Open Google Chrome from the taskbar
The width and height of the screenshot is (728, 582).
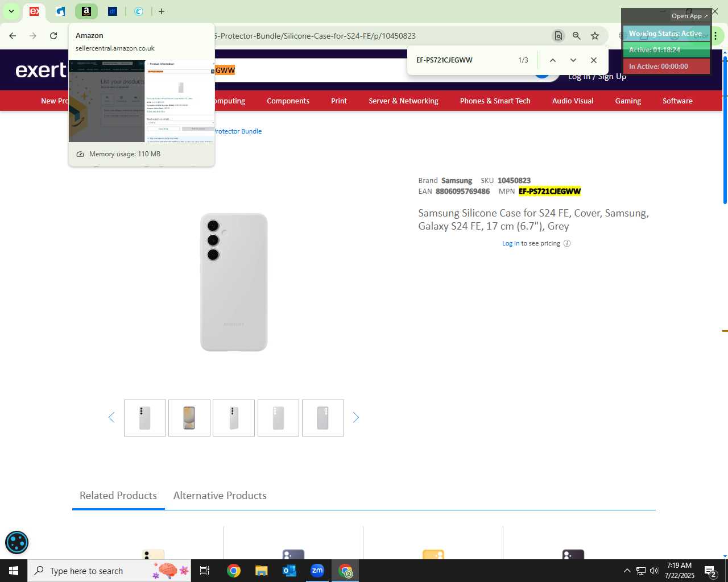[x=234, y=571]
